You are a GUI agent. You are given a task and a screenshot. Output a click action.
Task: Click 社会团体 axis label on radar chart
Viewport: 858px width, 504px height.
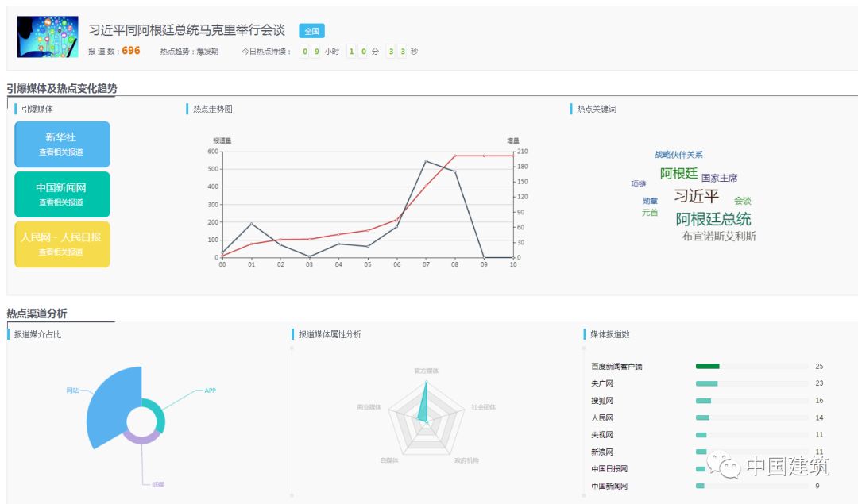coord(484,407)
